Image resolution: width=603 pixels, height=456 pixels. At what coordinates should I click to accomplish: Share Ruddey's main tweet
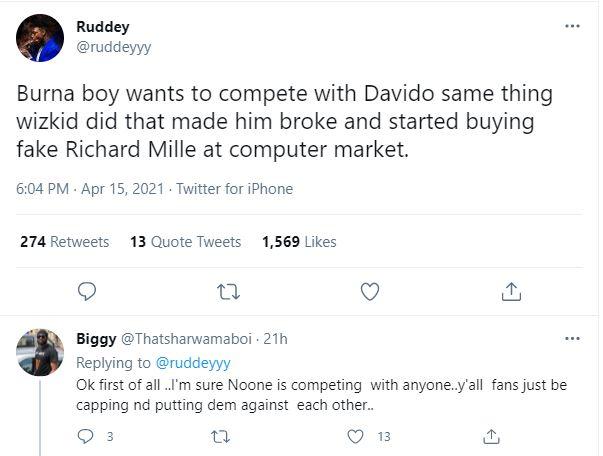pyautogui.click(x=511, y=291)
